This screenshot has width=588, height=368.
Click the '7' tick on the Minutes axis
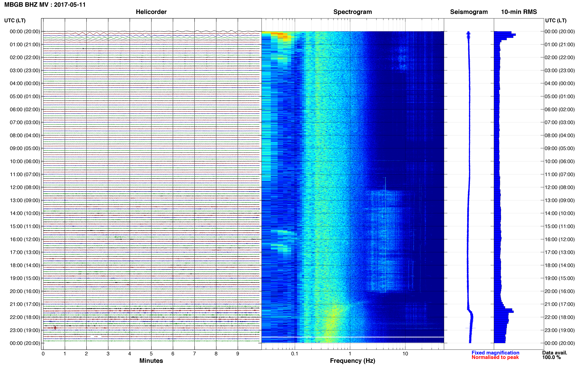click(195, 354)
